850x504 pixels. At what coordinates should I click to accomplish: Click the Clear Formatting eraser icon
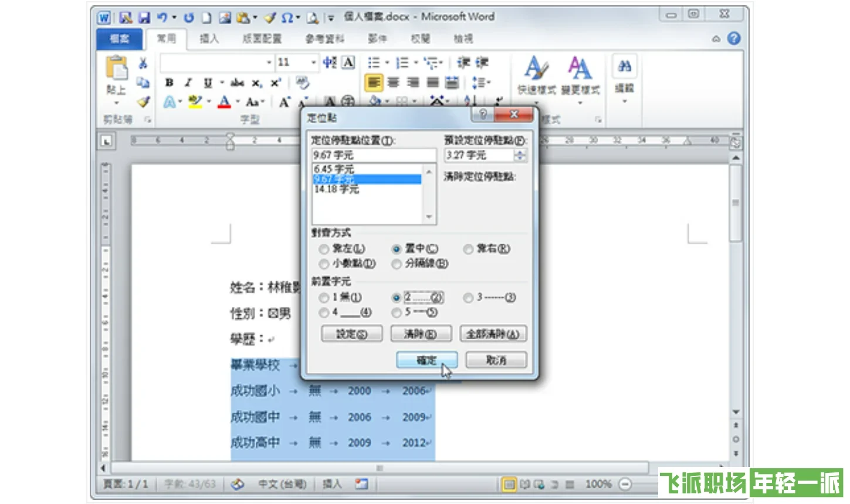[302, 83]
